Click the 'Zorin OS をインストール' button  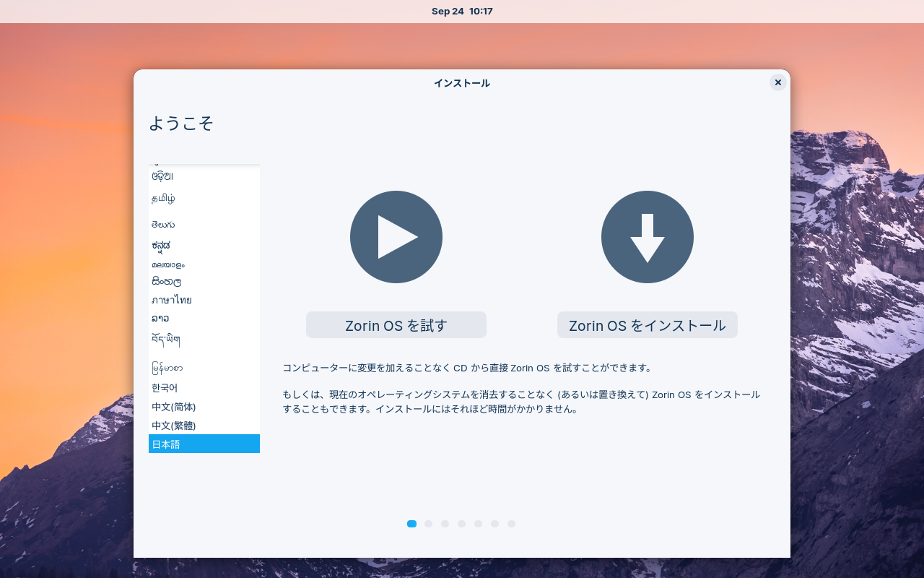click(648, 325)
